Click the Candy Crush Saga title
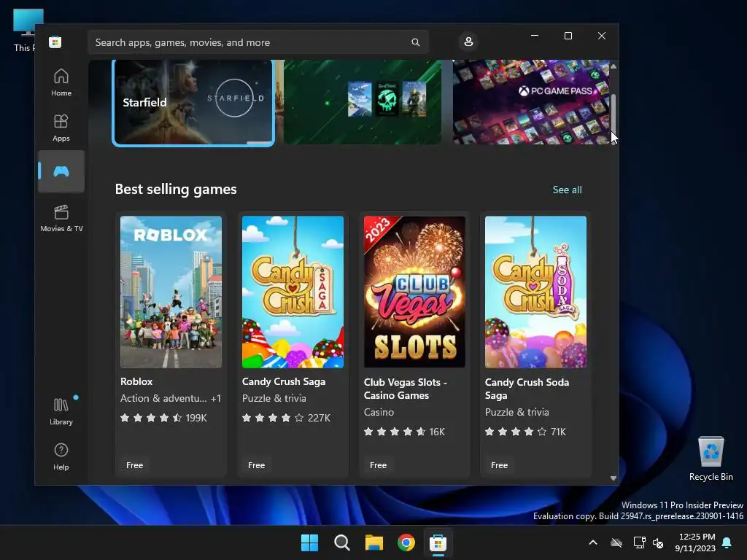 tap(284, 381)
